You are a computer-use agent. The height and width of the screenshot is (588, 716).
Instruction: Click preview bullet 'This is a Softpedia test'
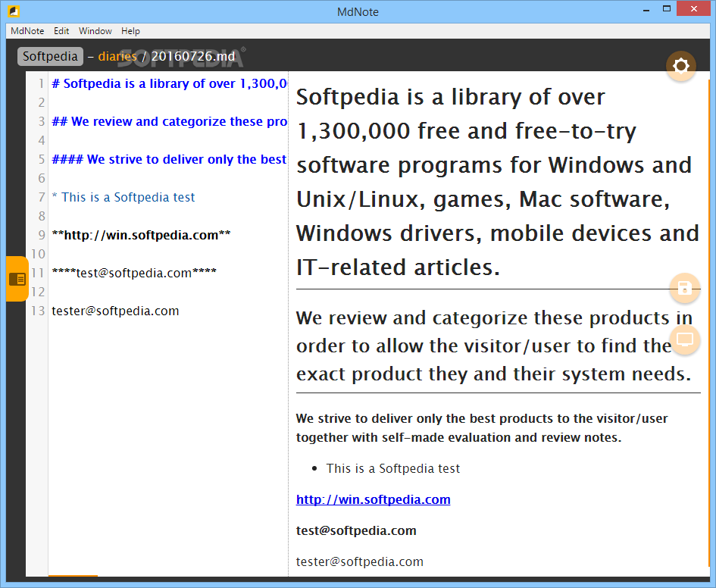point(392,468)
